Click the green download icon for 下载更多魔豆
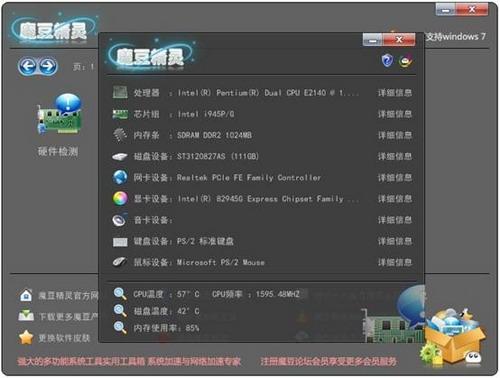The image size is (500, 378). (26, 316)
